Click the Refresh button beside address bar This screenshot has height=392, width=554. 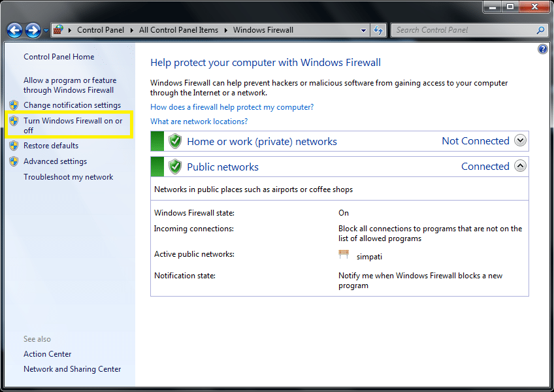click(x=378, y=31)
